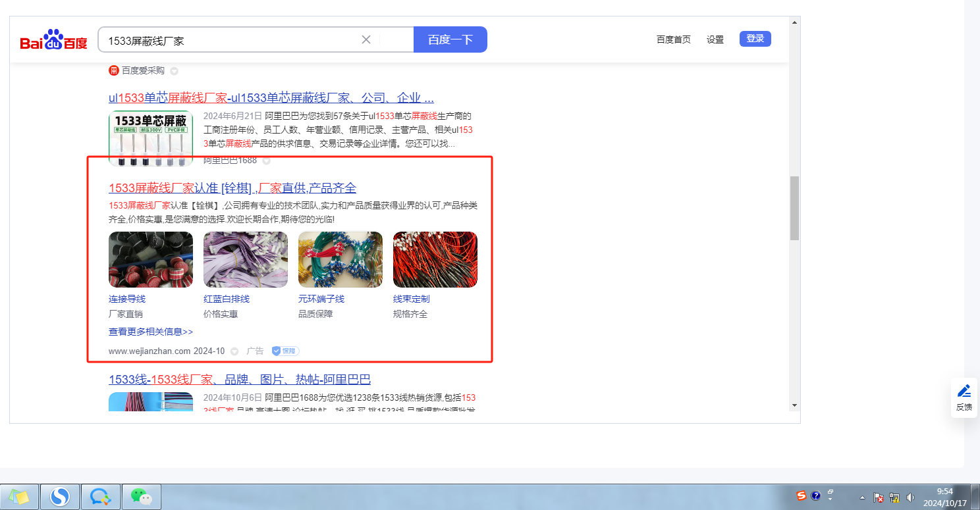Screen dimensions: 980x510
Task: Click 百度首页 in the top navigation
Action: click(x=674, y=39)
